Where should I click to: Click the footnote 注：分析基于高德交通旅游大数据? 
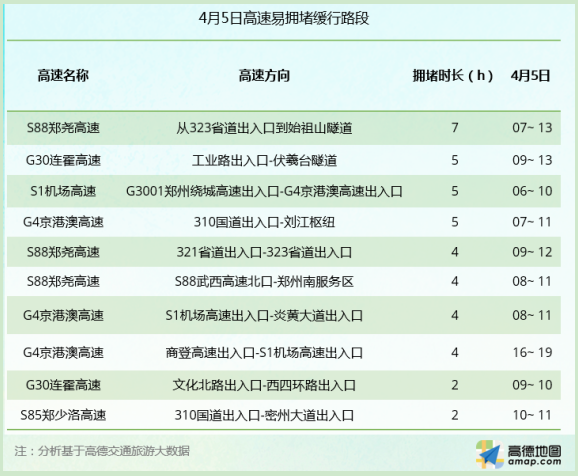(102, 451)
